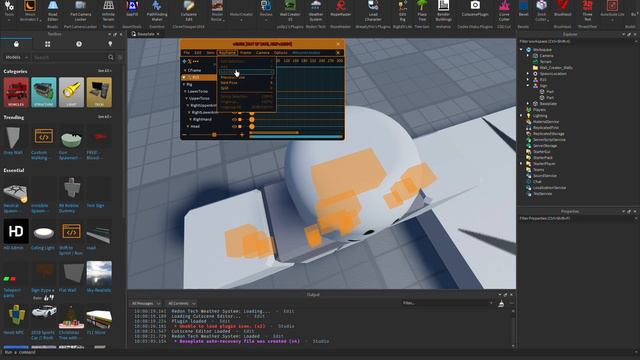Open the Models category dropdown in Toolbox
The width and height of the screenshot is (640, 360).
[16, 57]
